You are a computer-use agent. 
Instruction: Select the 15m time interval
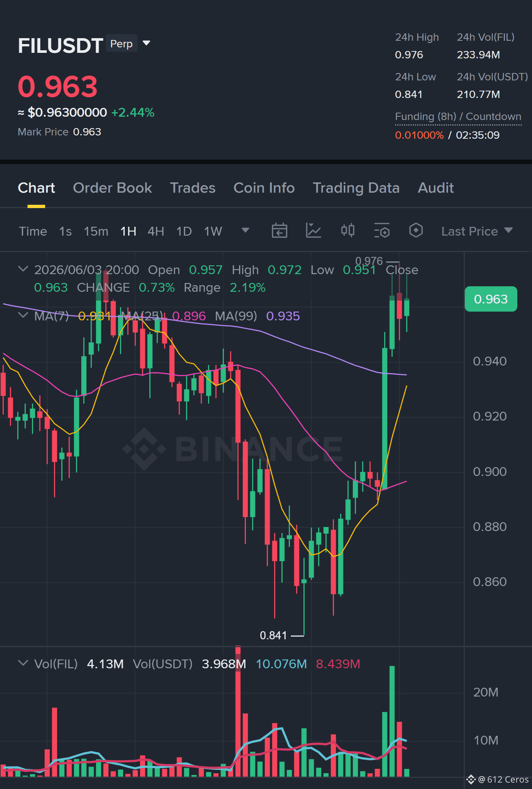point(96,231)
